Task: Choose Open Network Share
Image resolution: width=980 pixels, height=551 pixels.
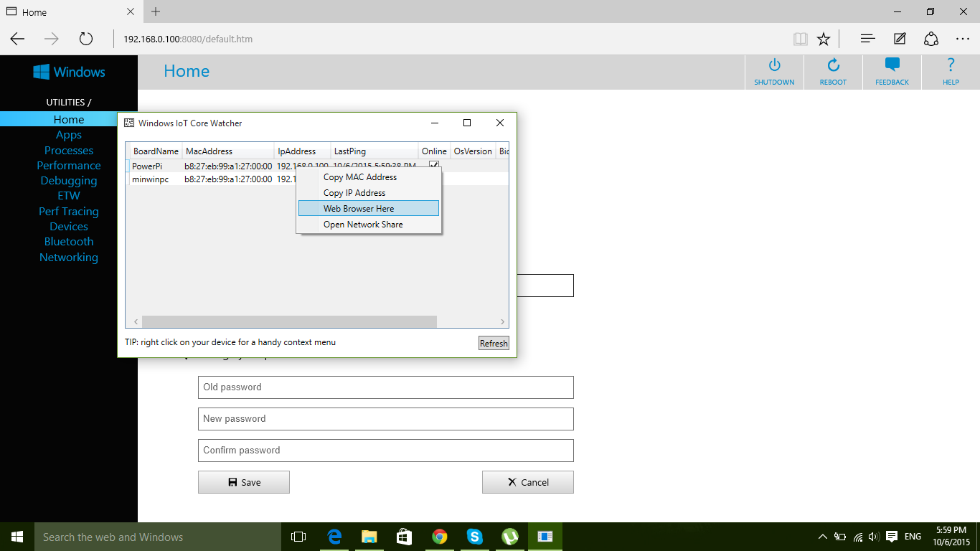Action: [x=369, y=225]
